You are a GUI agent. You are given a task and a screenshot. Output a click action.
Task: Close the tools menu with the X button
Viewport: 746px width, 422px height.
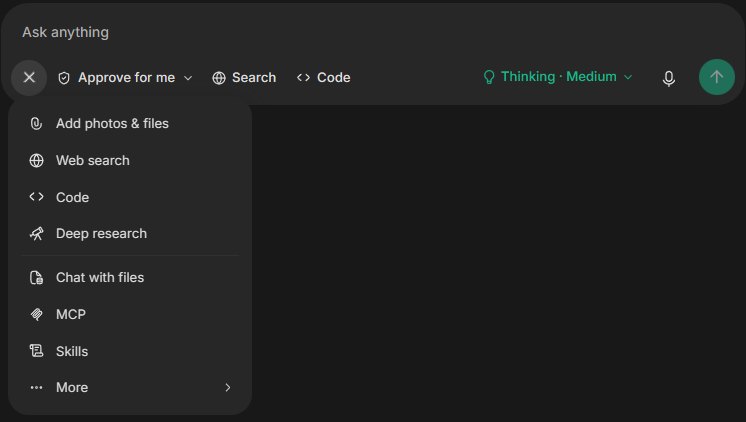29,77
